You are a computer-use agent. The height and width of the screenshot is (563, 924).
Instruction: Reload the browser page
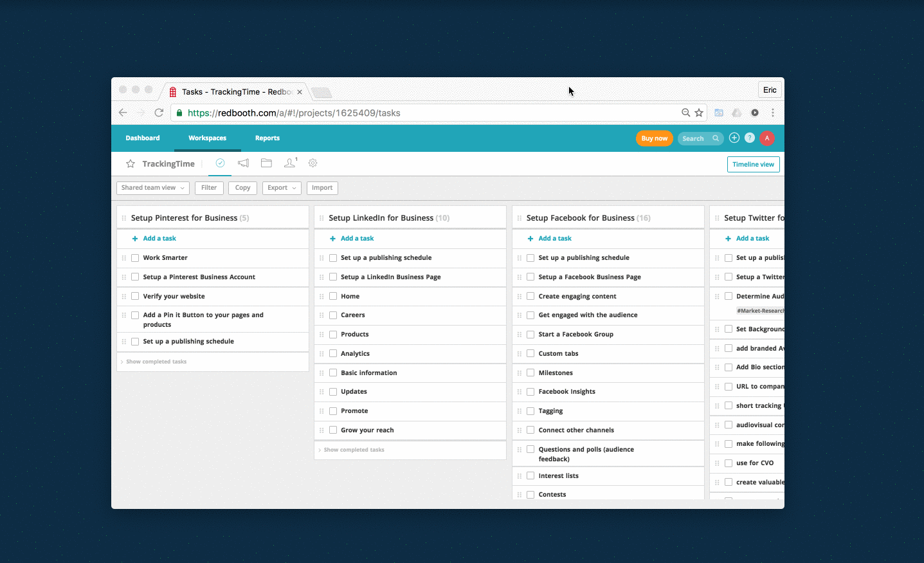[x=159, y=113]
